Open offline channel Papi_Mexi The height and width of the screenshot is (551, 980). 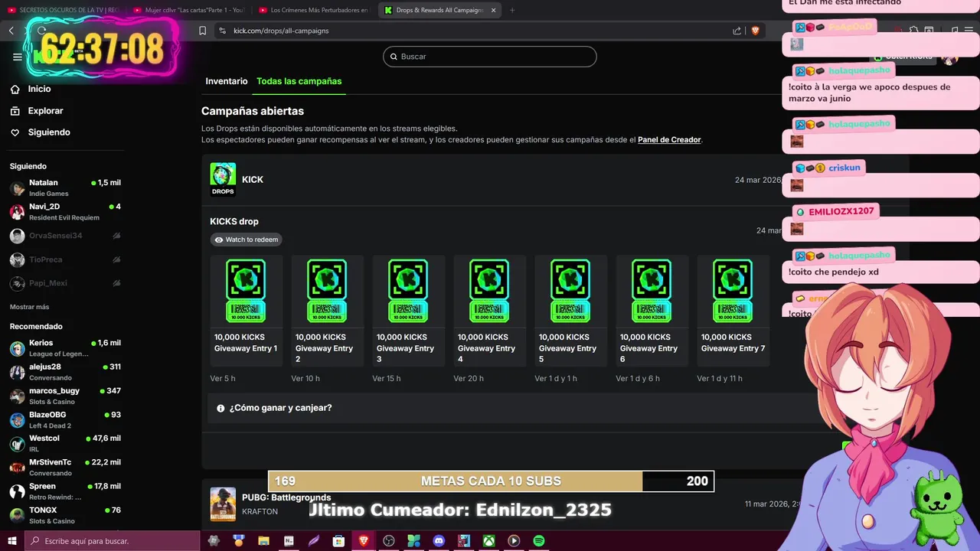[65, 283]
